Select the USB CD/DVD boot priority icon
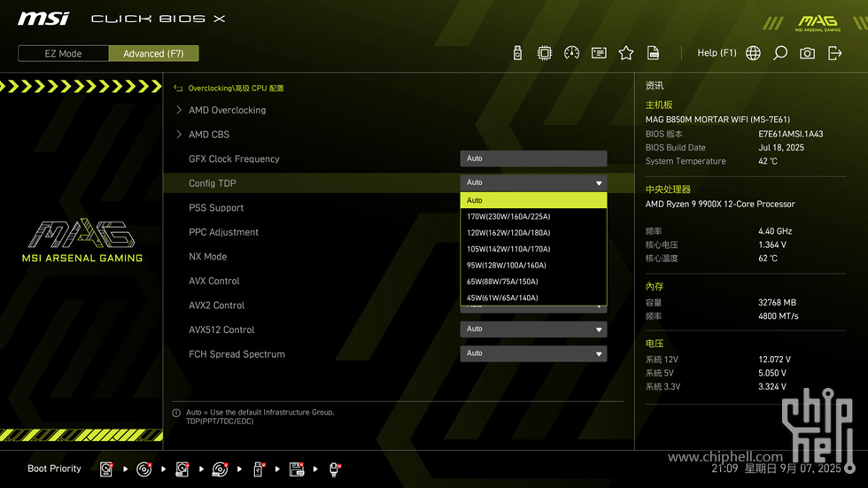Image resolution: width=868 pixels, height=488 pixels. 220,469
